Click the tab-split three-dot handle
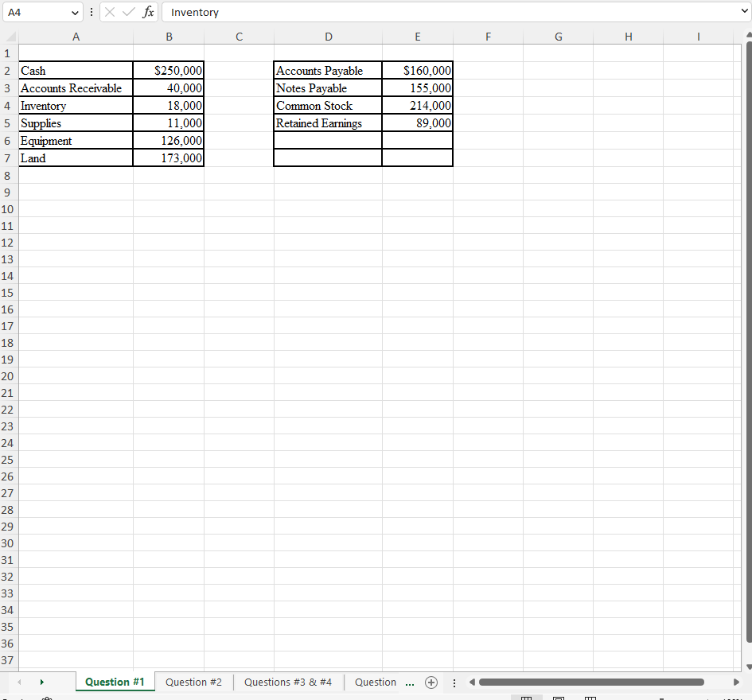This screenshot has width=752, height=700. tap(454, 682)
